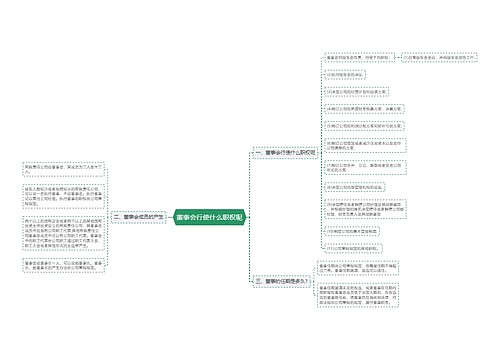Click node 董事会对股东会负责,行使下列职权

pyautogui.click(x=359, y=57)
